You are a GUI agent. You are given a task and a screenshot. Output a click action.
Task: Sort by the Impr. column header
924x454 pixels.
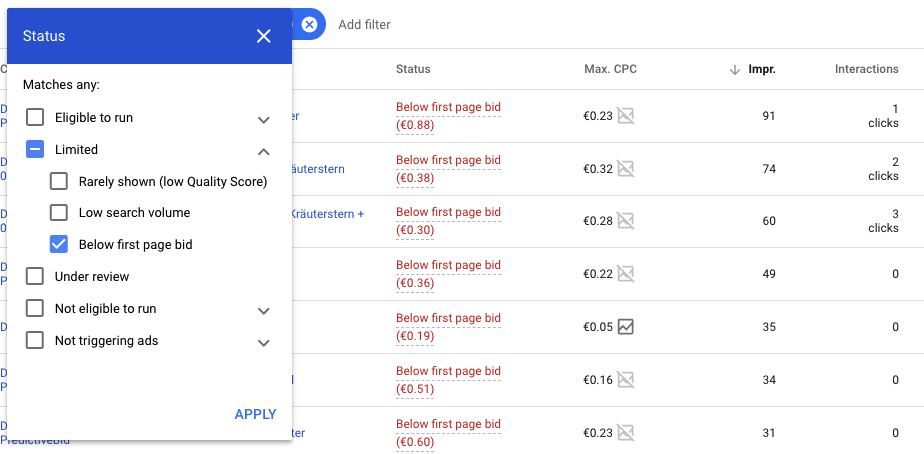[762, 69]
